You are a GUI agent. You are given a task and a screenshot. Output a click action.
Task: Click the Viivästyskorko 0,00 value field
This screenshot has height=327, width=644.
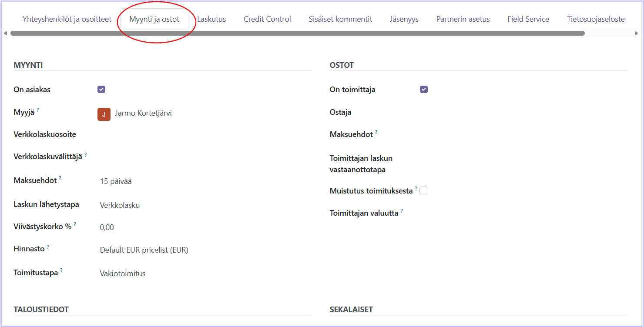[107, 227]
